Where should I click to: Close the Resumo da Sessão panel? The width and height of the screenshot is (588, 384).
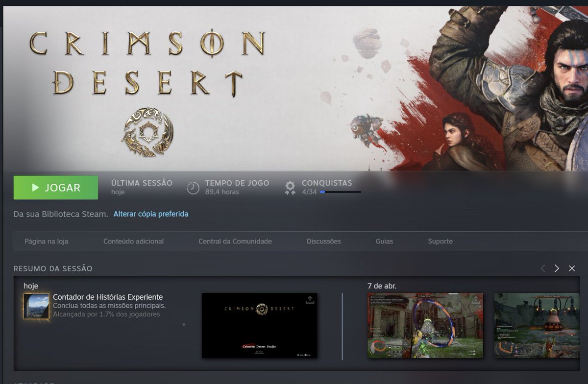tap(572, 268)
